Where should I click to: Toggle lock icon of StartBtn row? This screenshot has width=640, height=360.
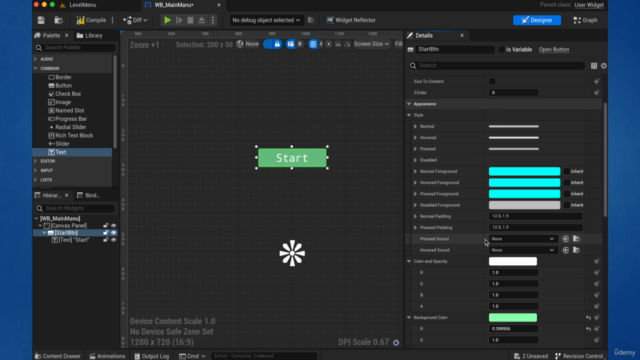click(106, 233)
